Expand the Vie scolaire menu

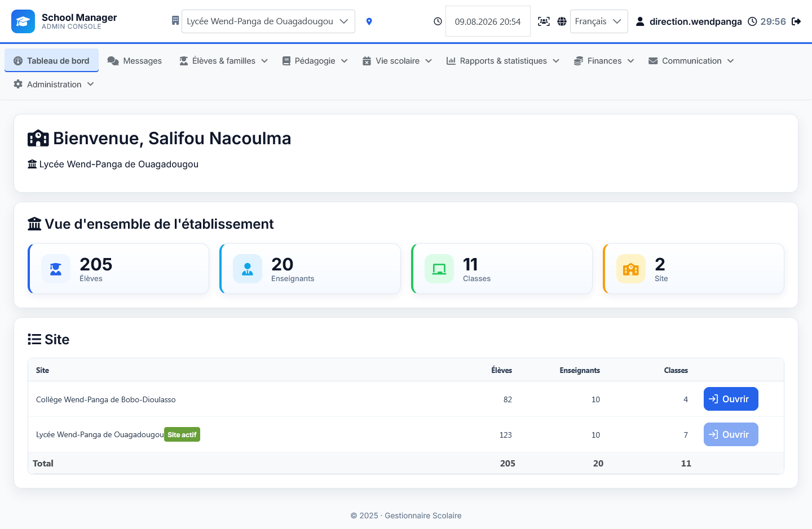(x=397, y=61)
